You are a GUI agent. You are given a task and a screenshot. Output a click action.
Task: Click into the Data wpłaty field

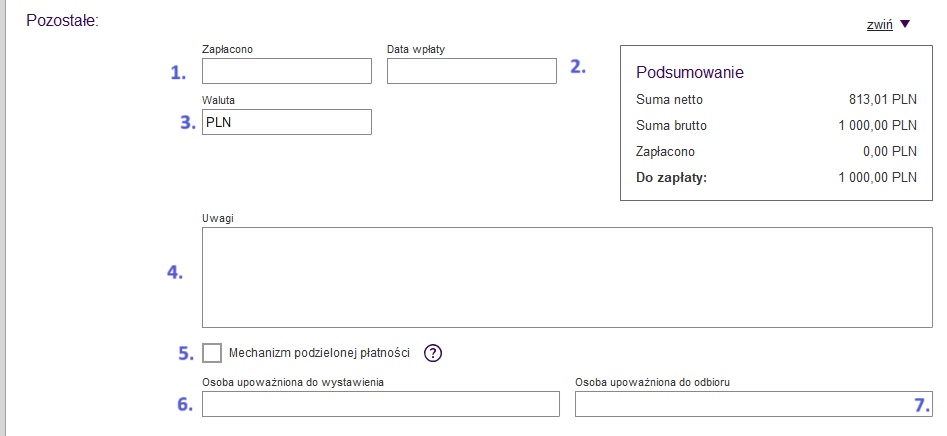[x=471, y=71]
